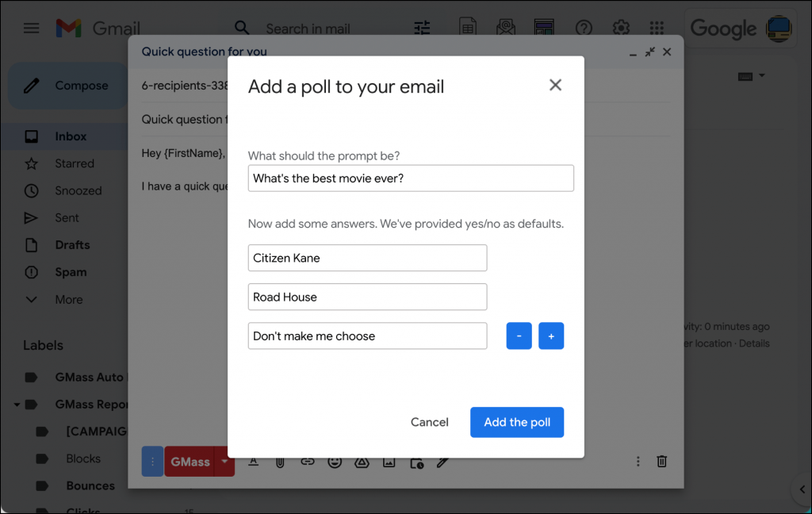Insert a photo into the email
This screenshot has width=812, height=514.
tap(389, 461)
